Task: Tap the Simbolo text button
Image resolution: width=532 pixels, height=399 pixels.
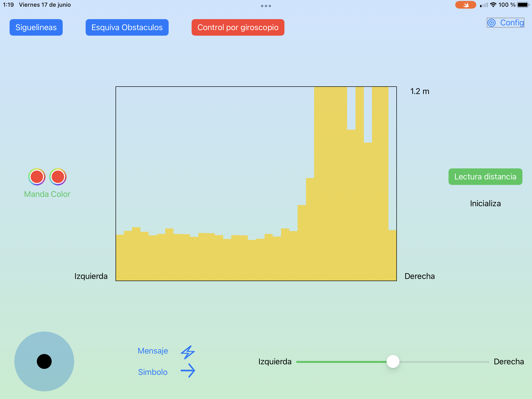Action: pos(153,372)
